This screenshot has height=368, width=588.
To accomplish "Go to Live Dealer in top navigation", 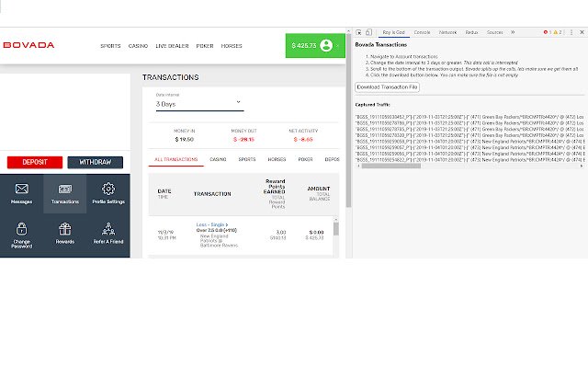I will pos(172,46).
